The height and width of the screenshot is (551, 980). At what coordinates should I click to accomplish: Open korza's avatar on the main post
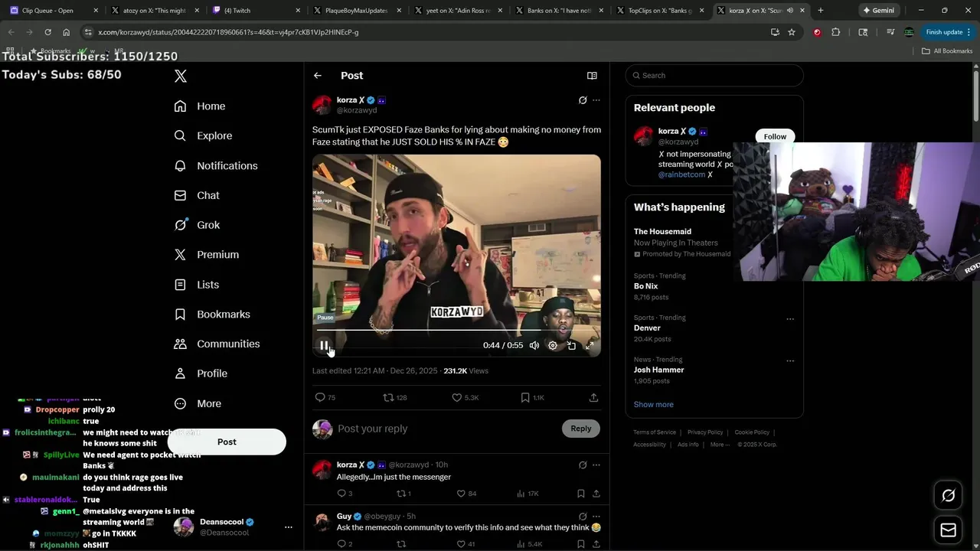pyautogui.click(x=322, y=105)
